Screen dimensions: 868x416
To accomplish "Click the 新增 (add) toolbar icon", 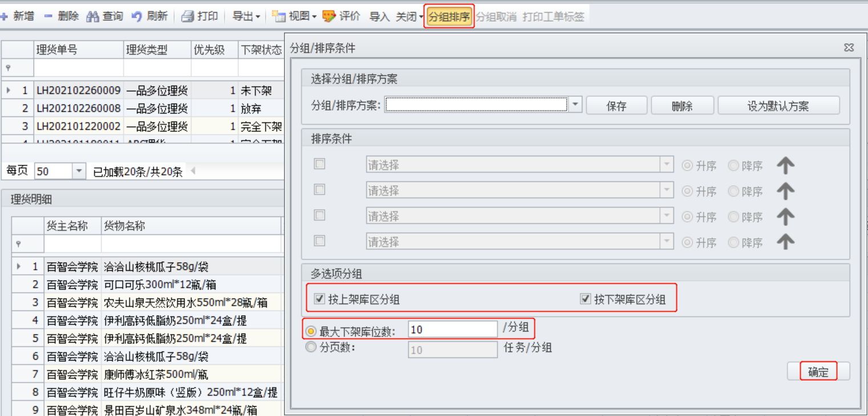I will [4, 17].
